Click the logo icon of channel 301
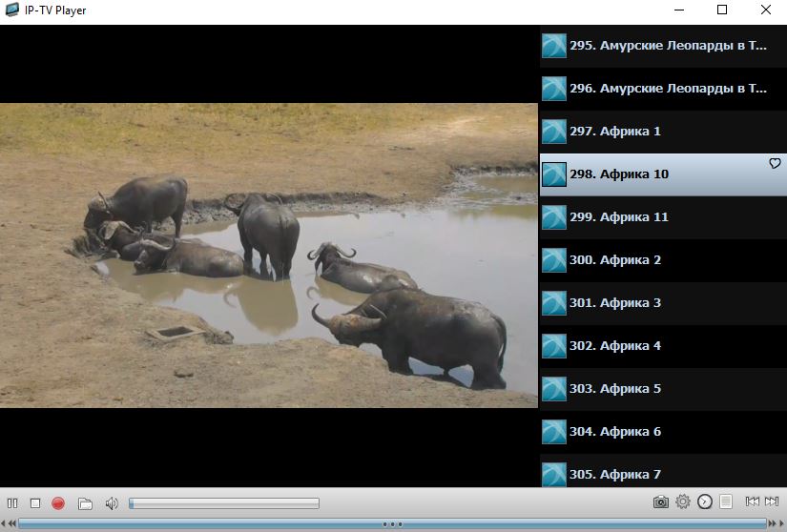This screenshot has height=532, width=787. [554, 303]
